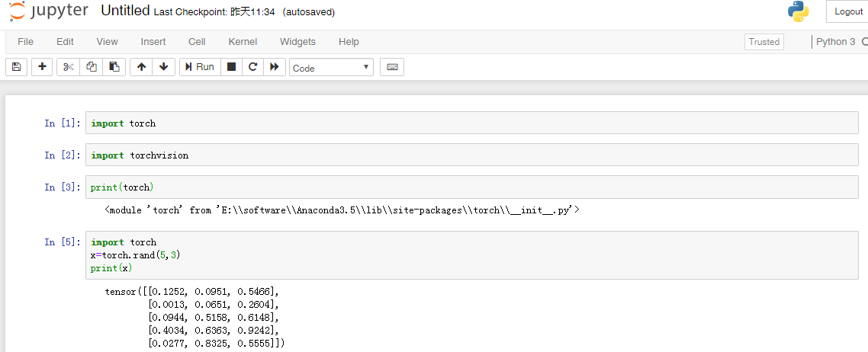Image resolution: width=868 pixels, height=352 pixels.
Task: Toggle the Trusted notebook indicator
Action: tap(764, 42)
